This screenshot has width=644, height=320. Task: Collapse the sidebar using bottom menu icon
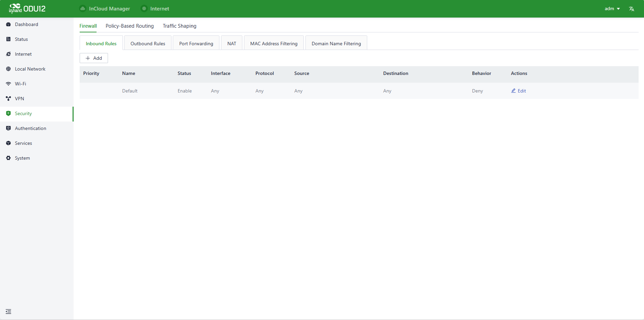tap(8, 312)
